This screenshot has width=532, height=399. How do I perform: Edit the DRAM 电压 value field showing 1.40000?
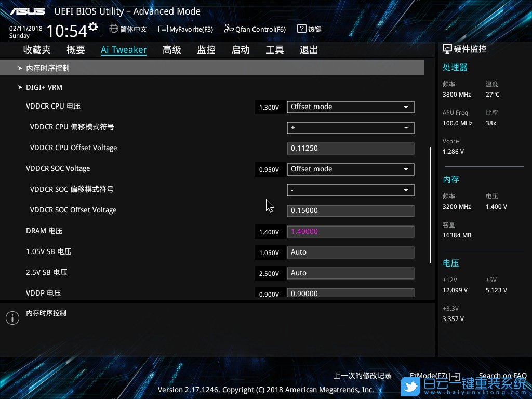(350, 231)
